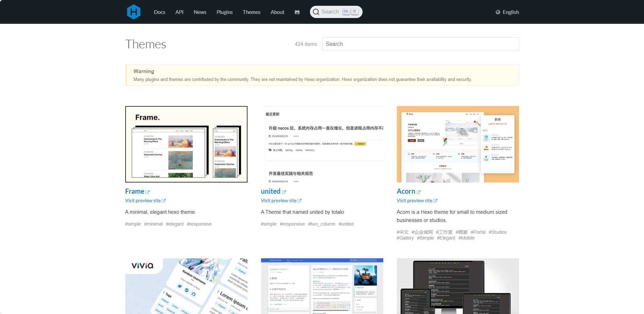Click the globe icon beside English
The width and height of the screenshot is (644, 314).
(498, 12)
